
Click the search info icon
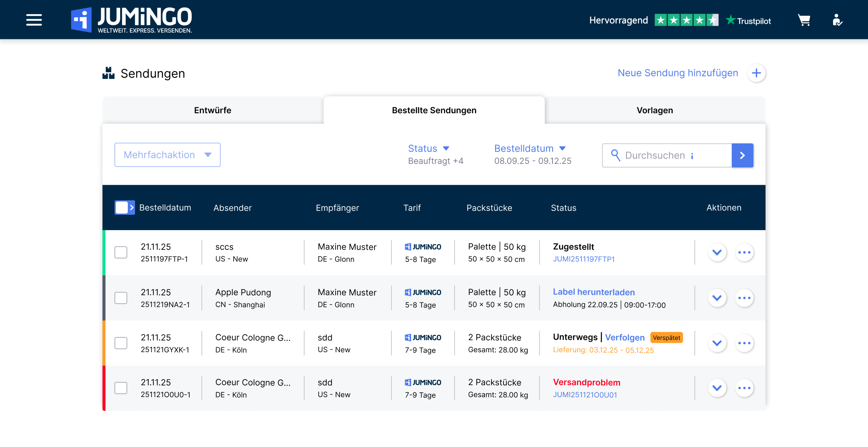[x=692, y=156]
